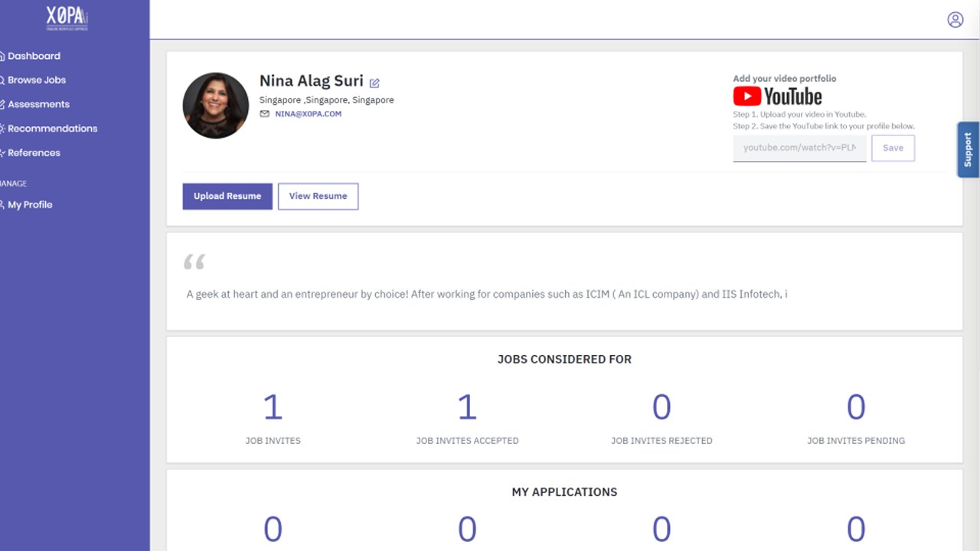Click the large quotation mark icon
980x551 pixels.
[194, 262]
